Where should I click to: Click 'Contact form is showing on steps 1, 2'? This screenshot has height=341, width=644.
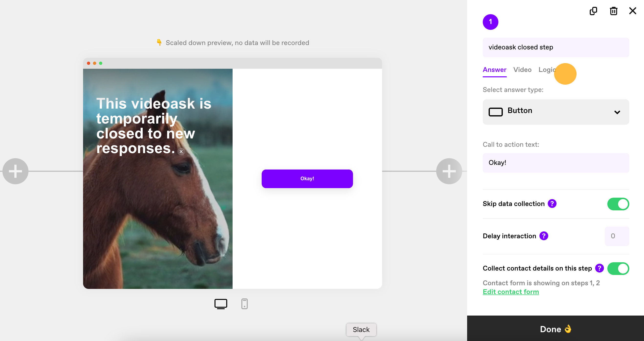[541, 283]
